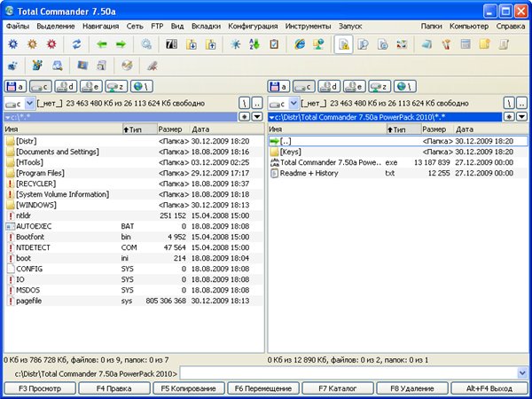Launch the Internet Explorer toolbar icon
Viewport: 532px width, 399px height.
coord(300,44)
